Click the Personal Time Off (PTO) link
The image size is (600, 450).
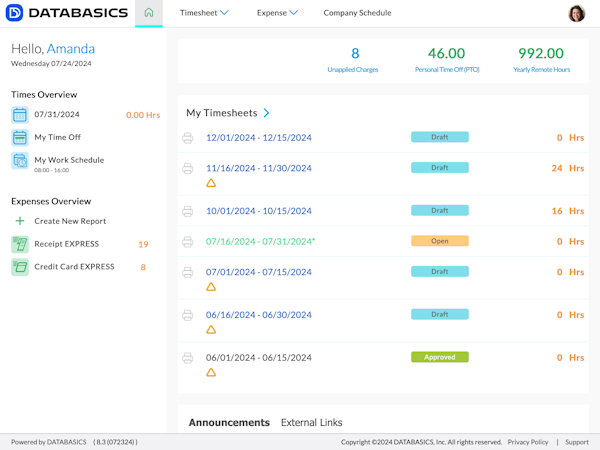[447, 70]
